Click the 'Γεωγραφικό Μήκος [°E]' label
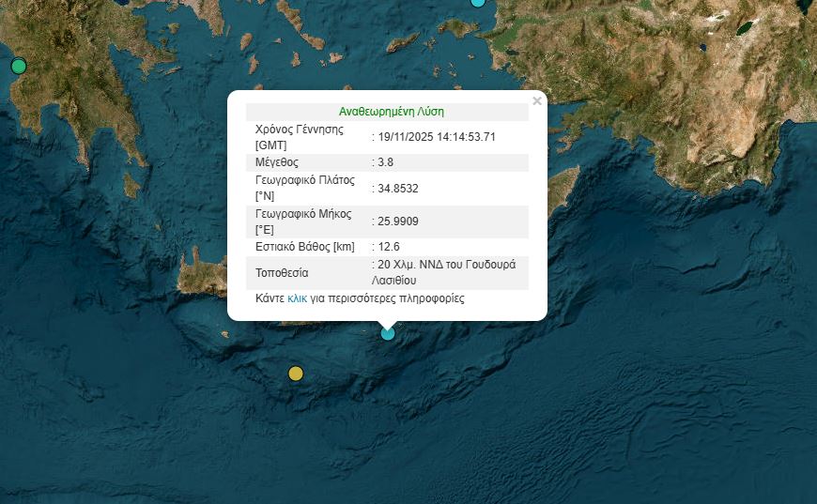 point(302,221)
